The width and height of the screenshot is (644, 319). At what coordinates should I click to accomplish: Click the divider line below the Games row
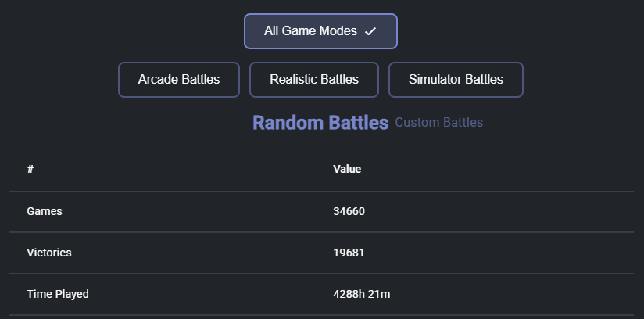[x=321, y=232]
